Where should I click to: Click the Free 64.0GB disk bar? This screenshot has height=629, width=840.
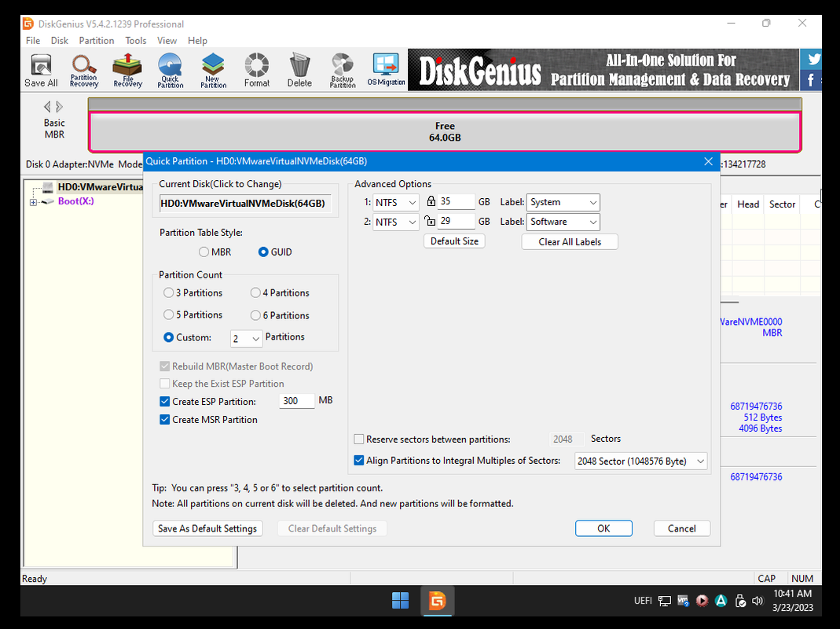[x=445, y=132]
